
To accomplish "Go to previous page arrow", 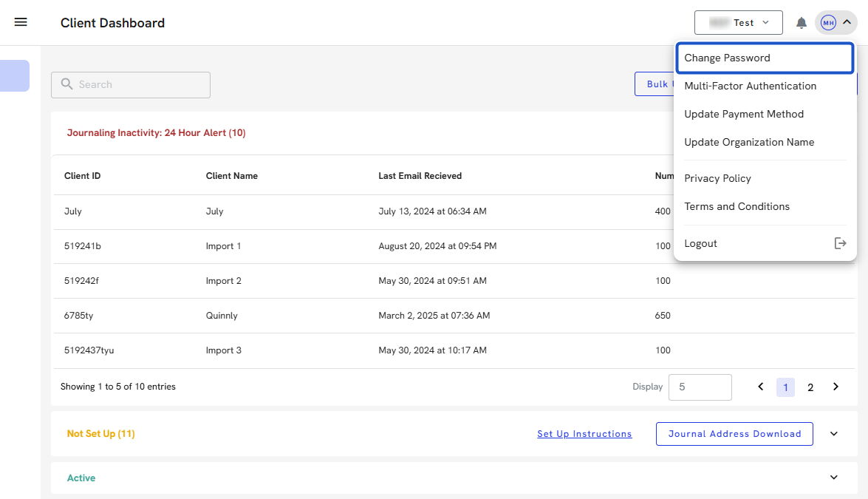I will 761,387.
